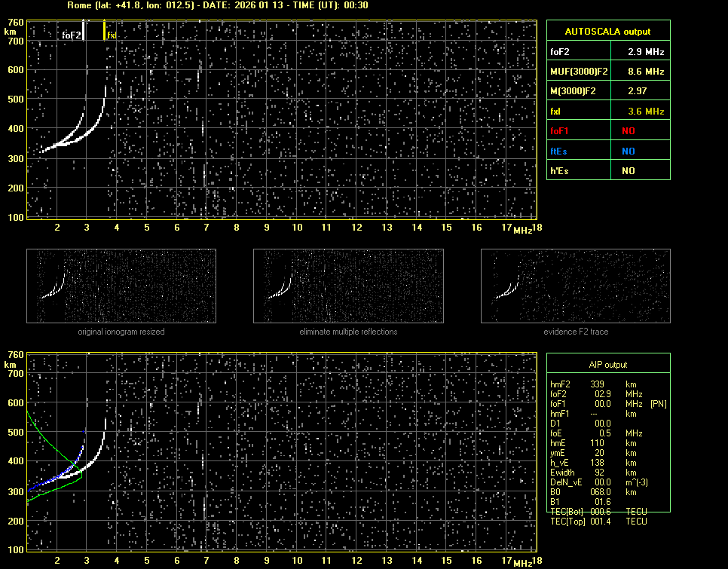Select the M(3000)F2 2.97 value
Image resolution: width=728 pixels, height=569 pixels.
tap(640, 91)
